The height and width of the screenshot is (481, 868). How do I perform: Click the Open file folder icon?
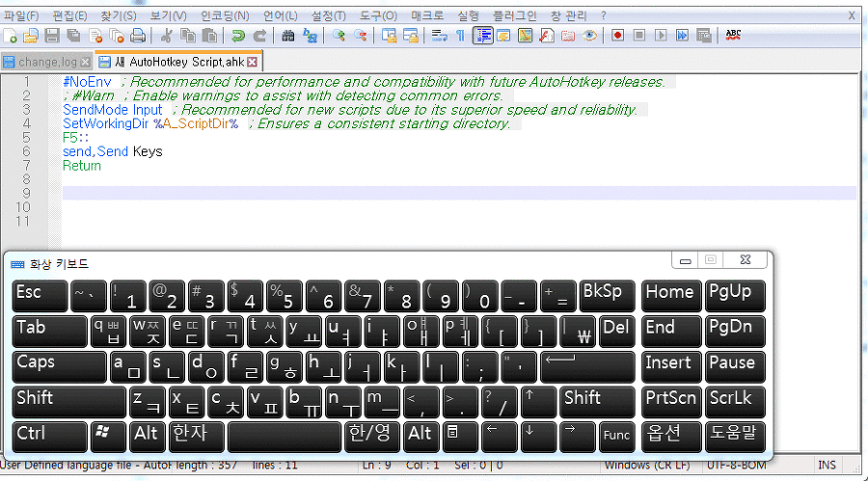(x=31, y=36)
